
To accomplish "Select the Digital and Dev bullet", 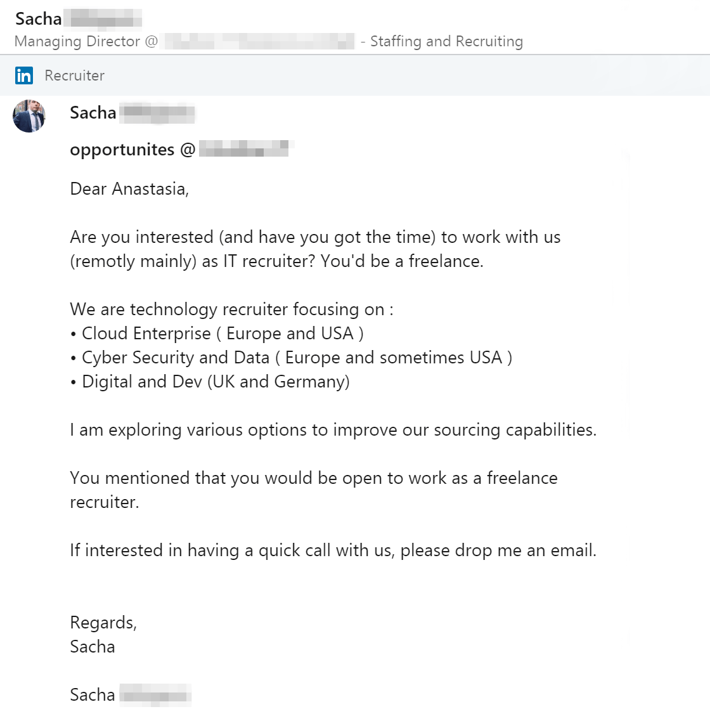I will (x=210, y=382).
